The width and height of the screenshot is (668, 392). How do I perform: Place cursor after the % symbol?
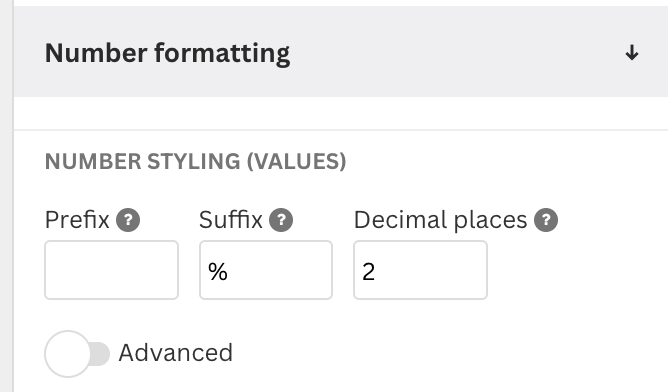coord(230,272)
